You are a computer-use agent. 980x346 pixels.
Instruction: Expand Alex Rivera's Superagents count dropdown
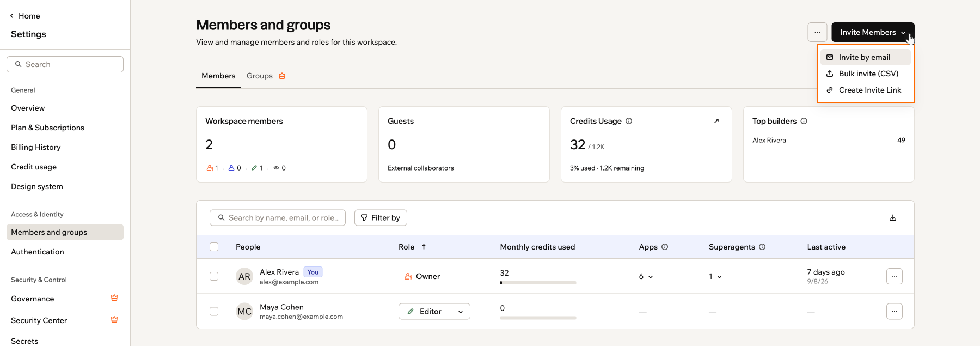click(715, 276)
